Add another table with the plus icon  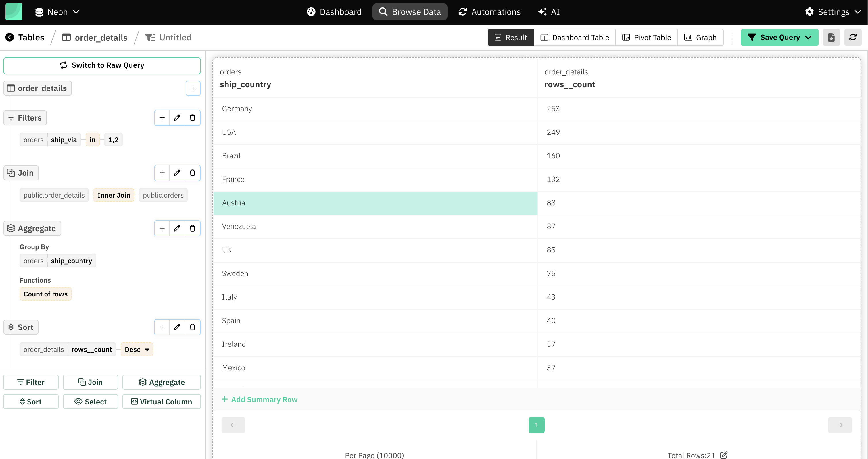[x=193, y=88]
